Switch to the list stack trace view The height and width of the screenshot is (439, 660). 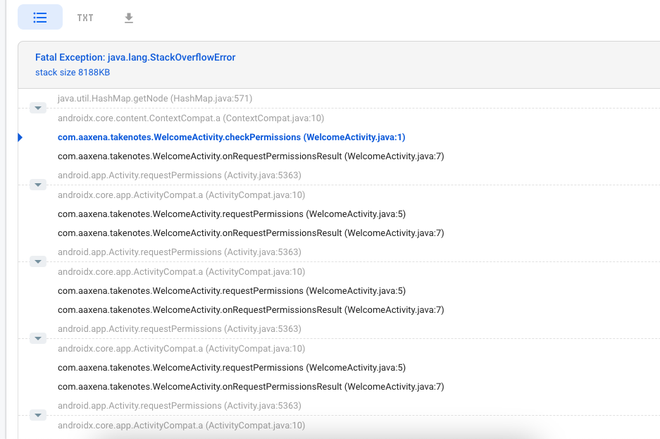pos(40,18)
